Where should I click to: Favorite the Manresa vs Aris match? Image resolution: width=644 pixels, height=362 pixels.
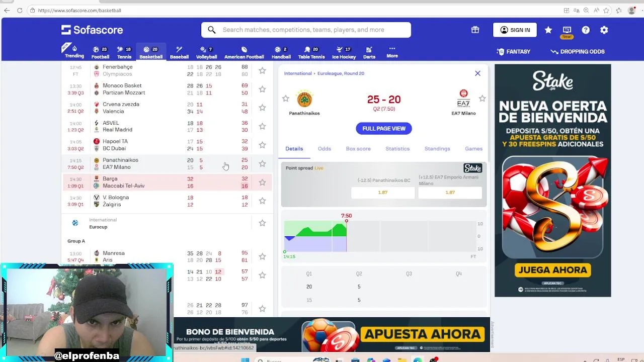click(x=262, y=256)
